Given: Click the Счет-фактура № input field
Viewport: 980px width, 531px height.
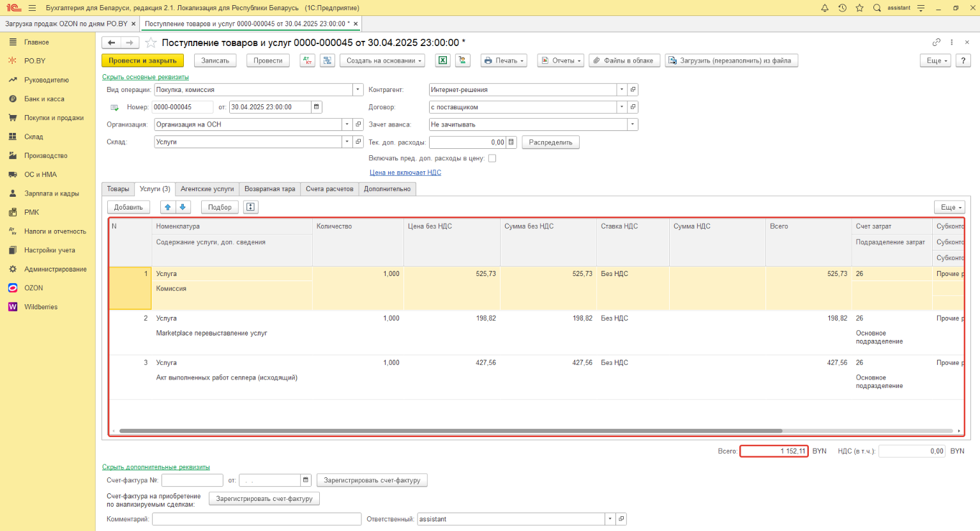Looking at the screenshot, I should pyautogui.click(x=192, y=481).
